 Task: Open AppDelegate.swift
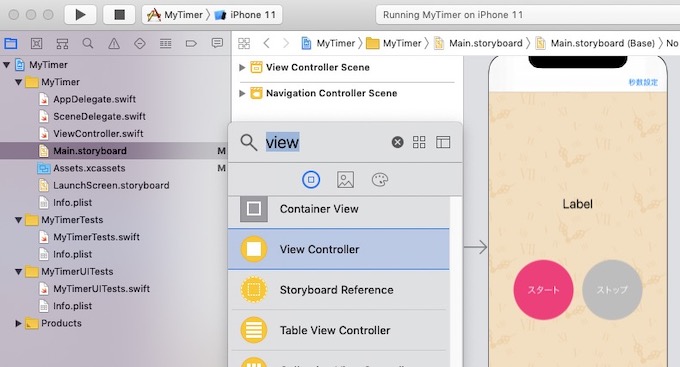click(95, 99)
